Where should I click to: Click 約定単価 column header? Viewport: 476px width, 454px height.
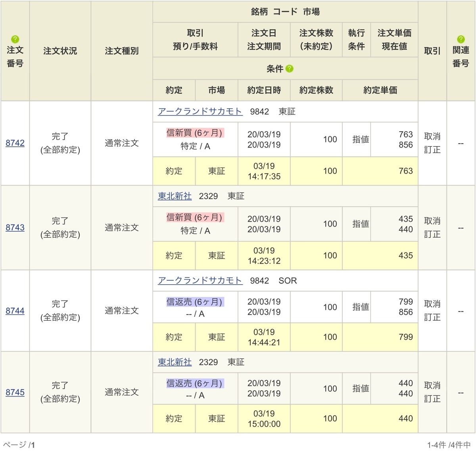tap(380, 90)
